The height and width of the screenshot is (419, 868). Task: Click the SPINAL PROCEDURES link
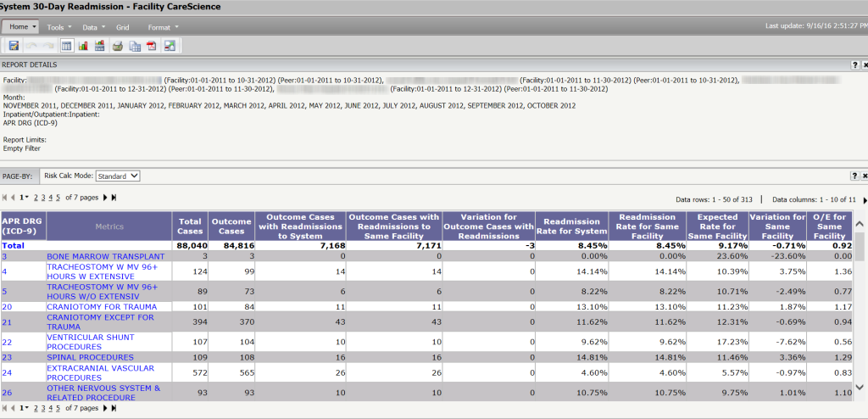click(90, 357)
